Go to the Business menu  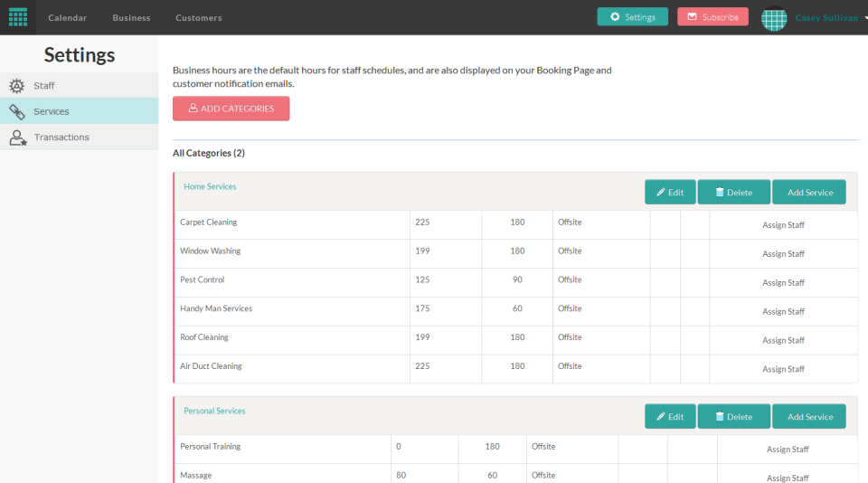[131, 18]
